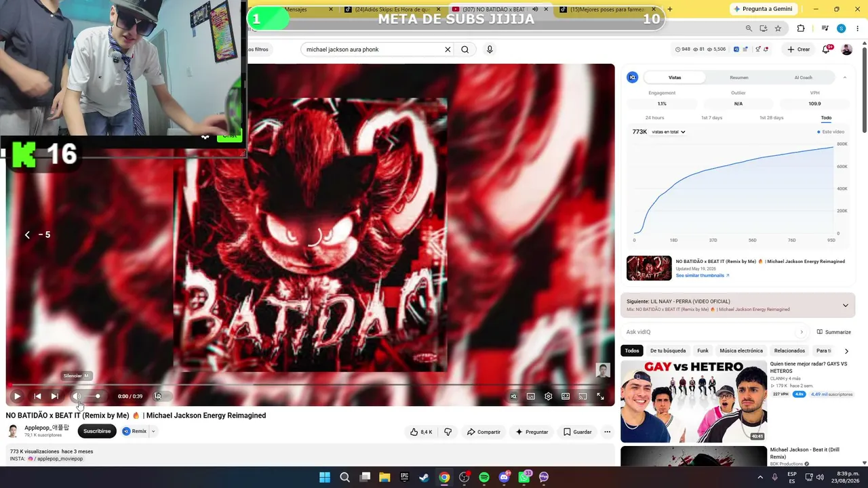
Task: Expand the Remix dropdown arrow
Action: tap(153, 431)
